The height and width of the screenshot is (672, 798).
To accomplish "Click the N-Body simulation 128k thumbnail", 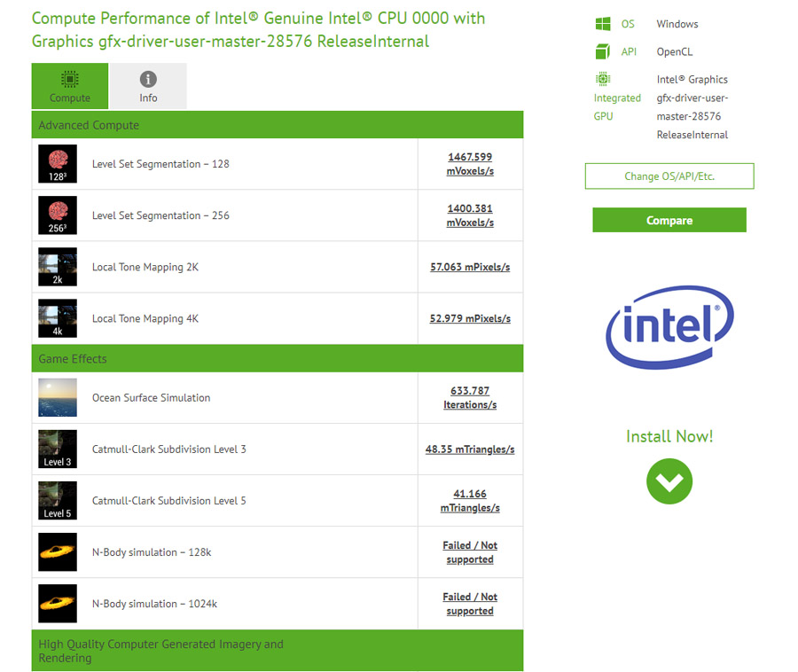I will (58, 552).
